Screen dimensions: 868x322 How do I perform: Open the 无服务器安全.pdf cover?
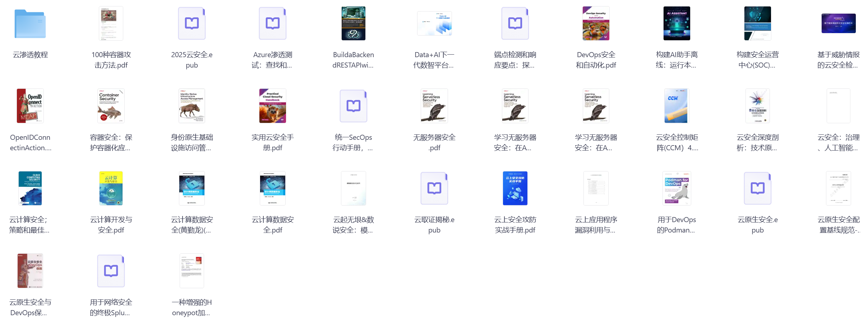(434, 106)
